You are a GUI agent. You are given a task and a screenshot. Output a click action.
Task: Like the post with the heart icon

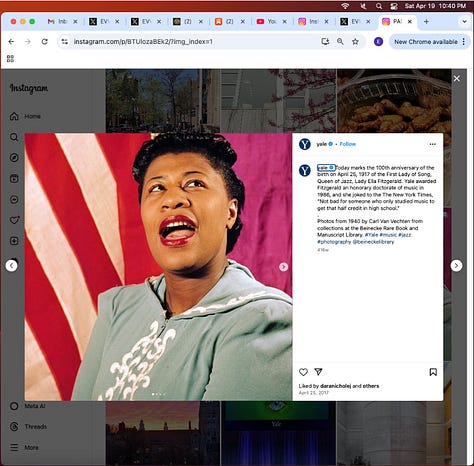(x=303, y=372)
